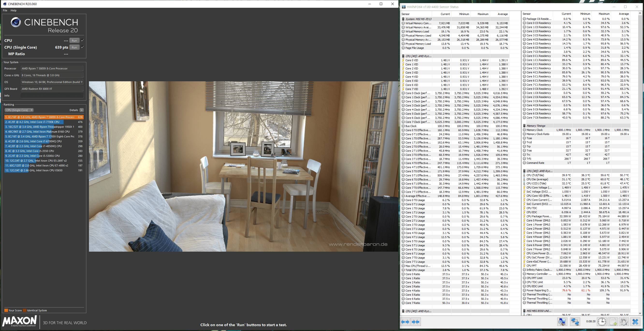Toggle the CPU (Single Core) checkbox

(x=82, y=47)
